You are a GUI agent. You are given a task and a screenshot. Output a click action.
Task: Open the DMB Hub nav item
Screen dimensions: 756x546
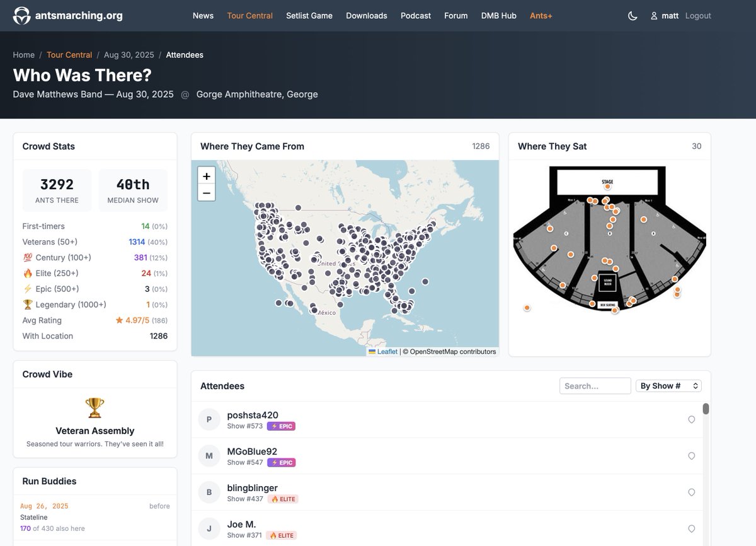499,16
